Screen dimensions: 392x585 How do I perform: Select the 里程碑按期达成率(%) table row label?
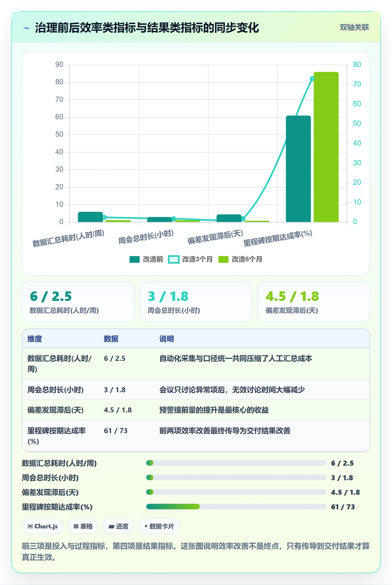click(57, 436)
